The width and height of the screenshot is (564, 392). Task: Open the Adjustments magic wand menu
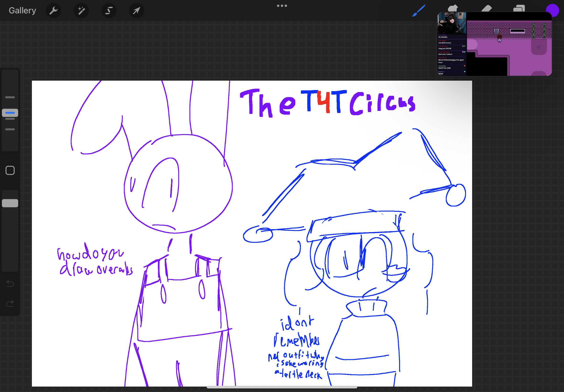81,11
